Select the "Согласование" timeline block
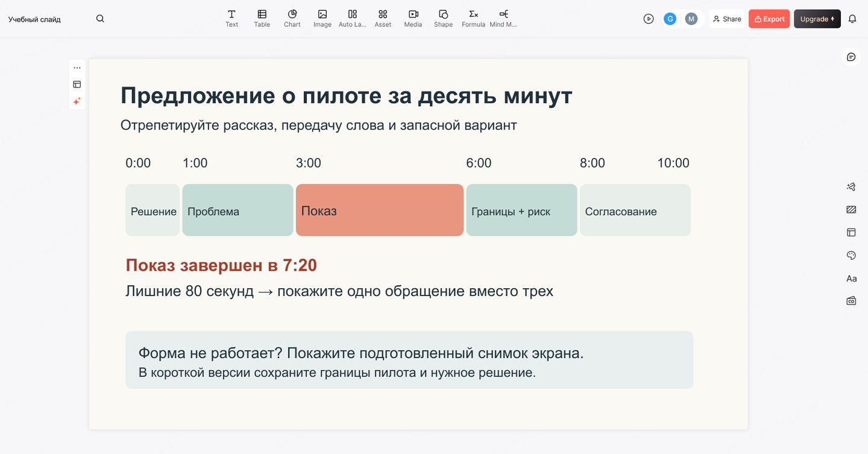Screen dimensions: 868x454 pos(635,210)
